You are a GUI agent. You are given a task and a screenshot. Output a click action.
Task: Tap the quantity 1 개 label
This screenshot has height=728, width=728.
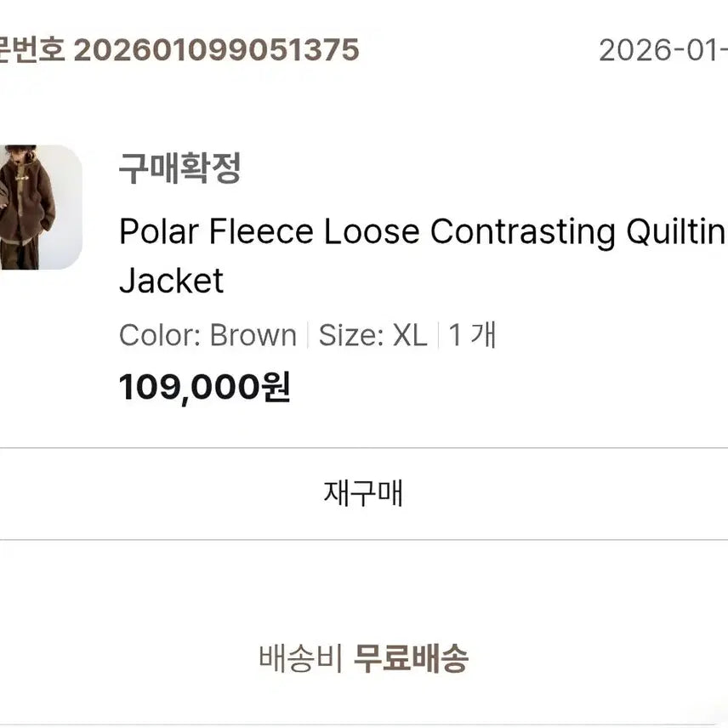click(471, 335)
